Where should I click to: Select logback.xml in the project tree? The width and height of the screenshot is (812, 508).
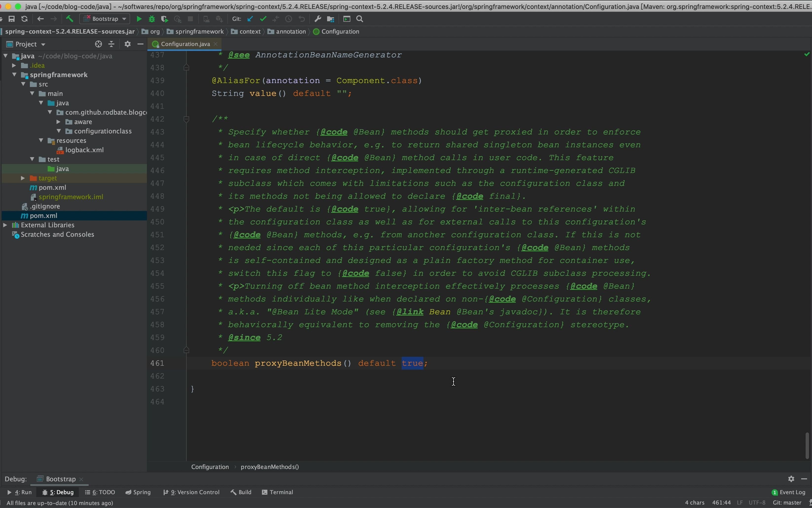point(84,150)
